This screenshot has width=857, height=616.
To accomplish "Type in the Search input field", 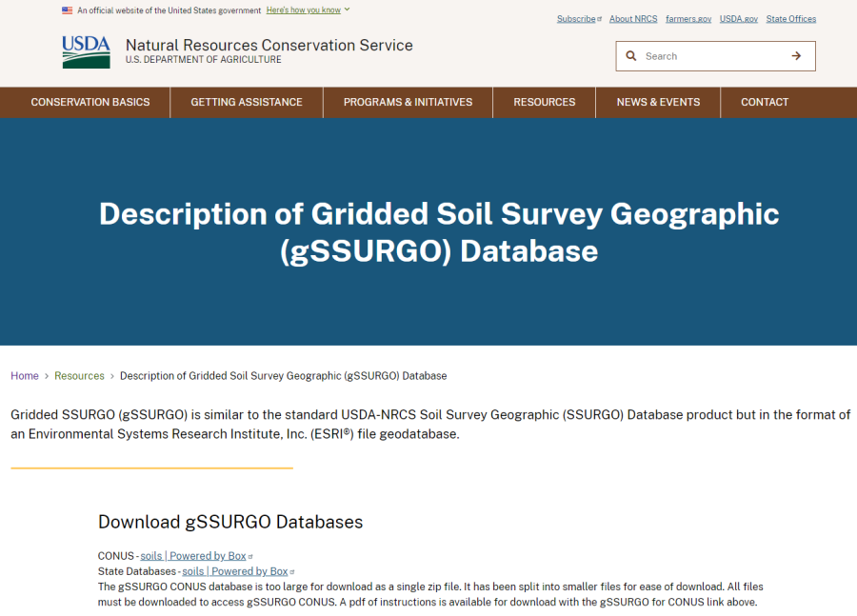I will click(x=714, y=56).
